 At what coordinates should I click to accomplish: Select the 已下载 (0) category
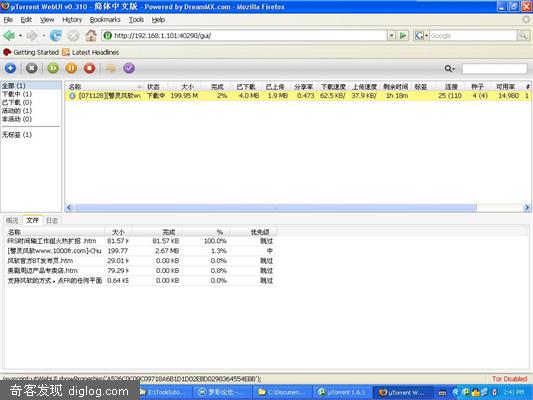tap(17, 102)
